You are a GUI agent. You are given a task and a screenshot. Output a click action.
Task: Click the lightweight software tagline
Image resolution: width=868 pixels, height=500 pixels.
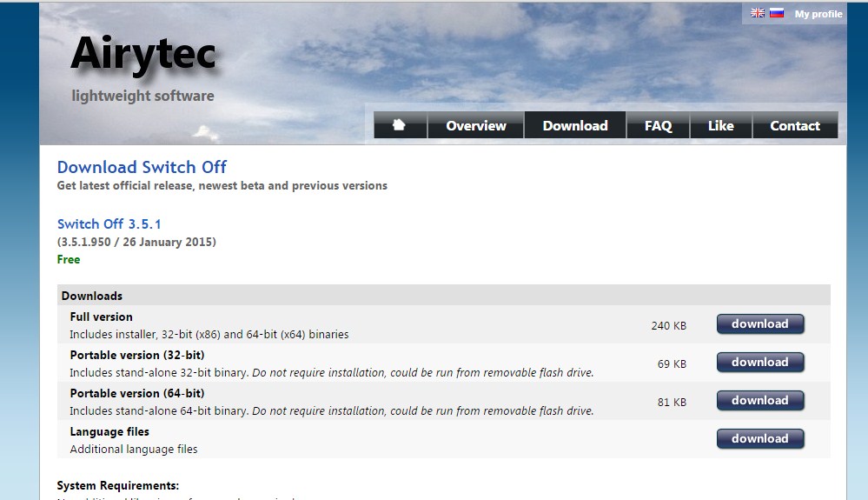point(142,96)
